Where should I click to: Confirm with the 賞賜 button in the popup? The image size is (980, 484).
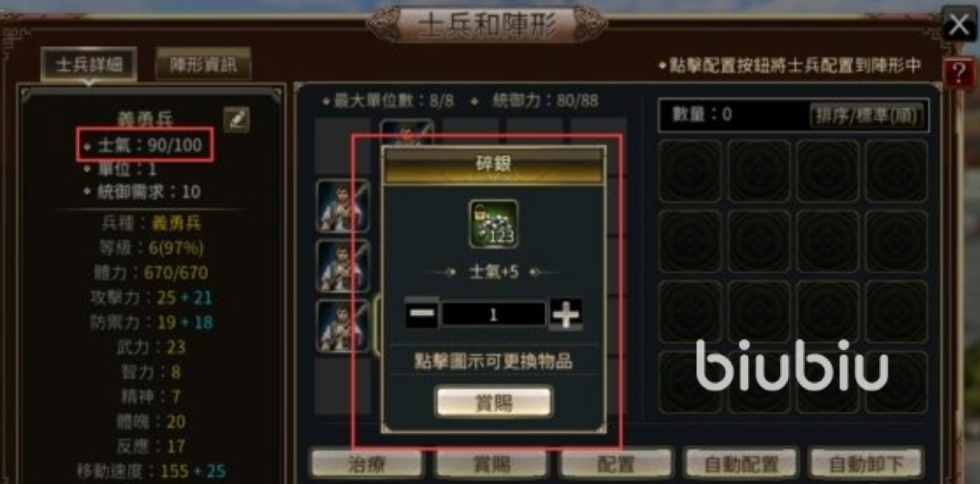494,402
